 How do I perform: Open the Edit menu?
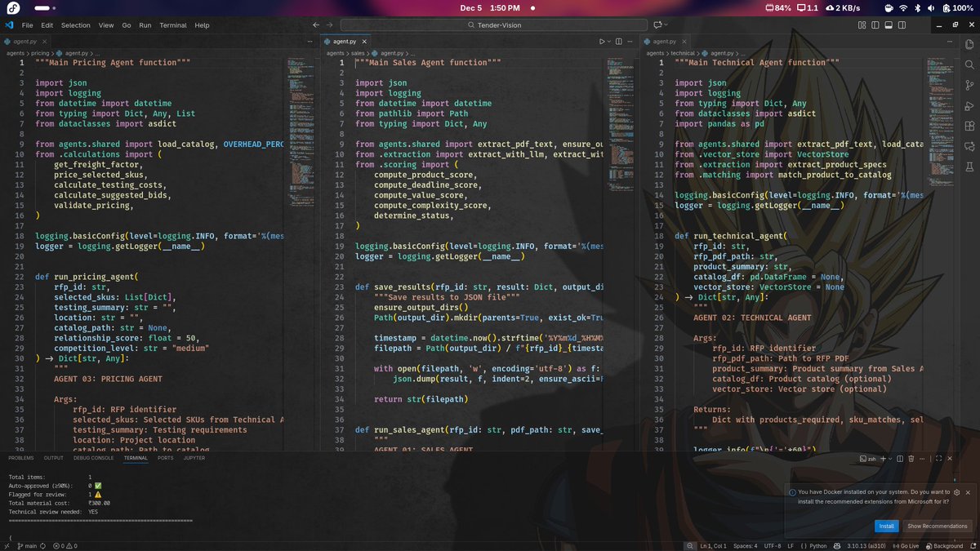tap(47, 25)
